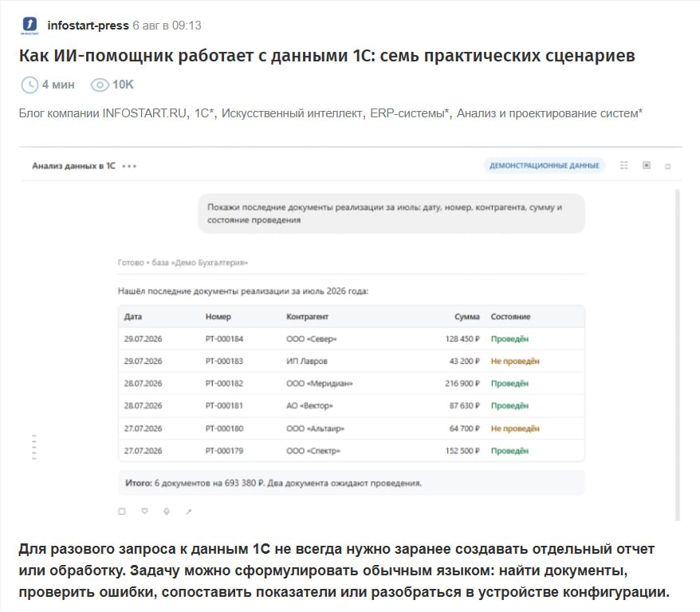Select document number РТ-000183

(x=225, y=361)
